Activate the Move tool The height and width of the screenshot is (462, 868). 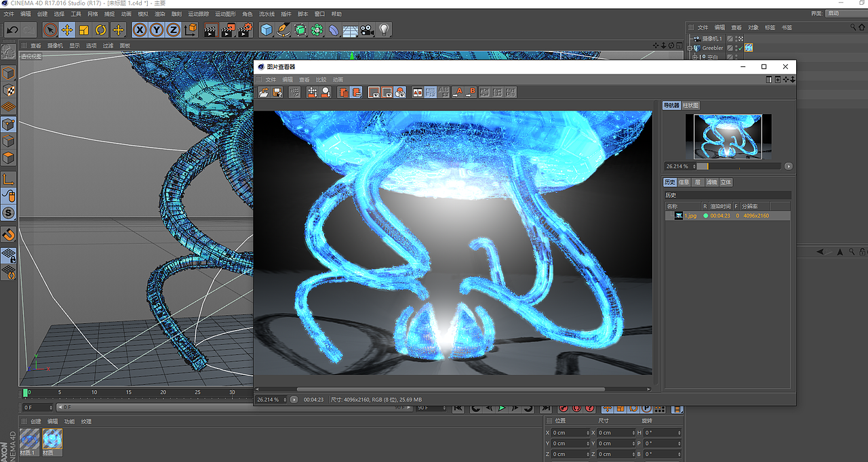click(x=67, y=30)
